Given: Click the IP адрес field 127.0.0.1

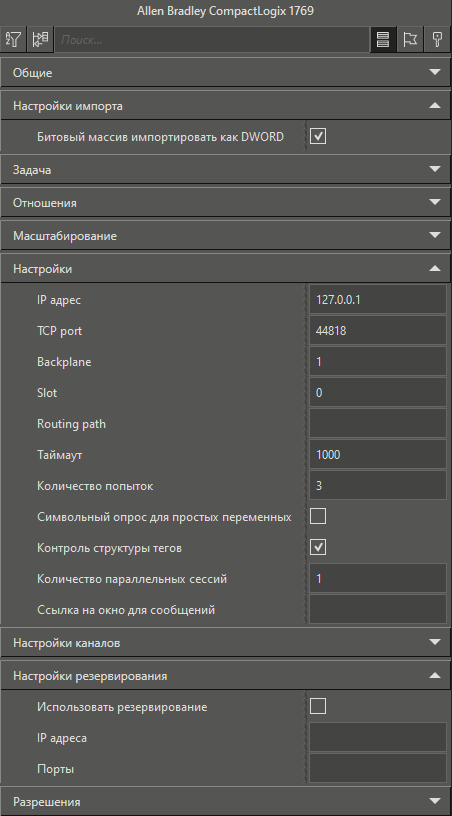Looking at the screenshot, I should [378, 300].
